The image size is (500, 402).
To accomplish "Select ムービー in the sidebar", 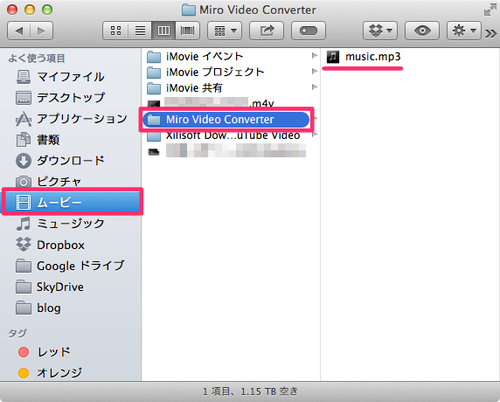I will [x=72, y=202].
